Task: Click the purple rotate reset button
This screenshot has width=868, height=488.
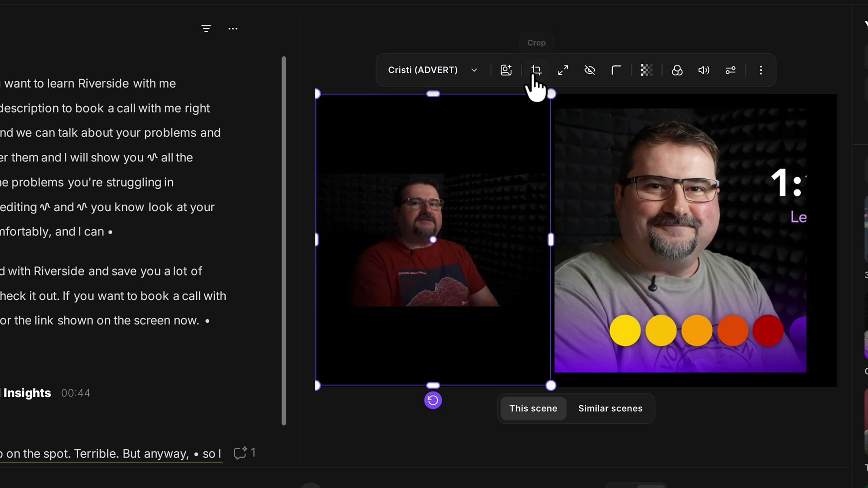Action: point(433,400)
